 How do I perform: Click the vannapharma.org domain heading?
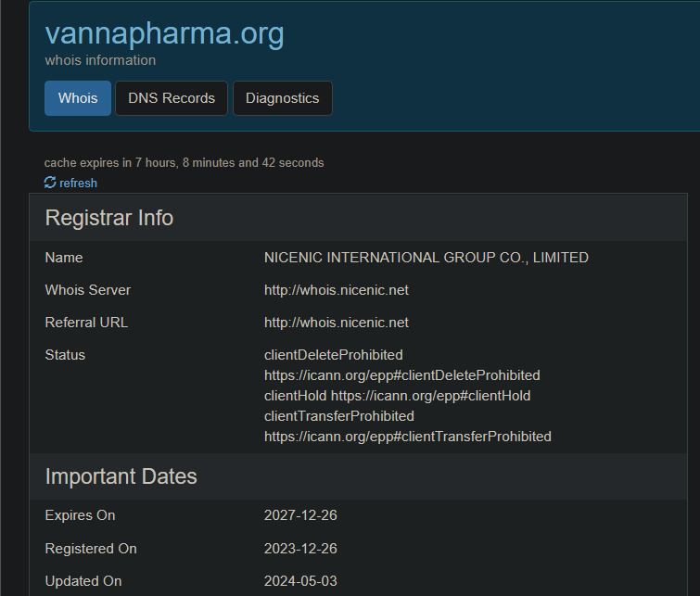coord(164,33)
